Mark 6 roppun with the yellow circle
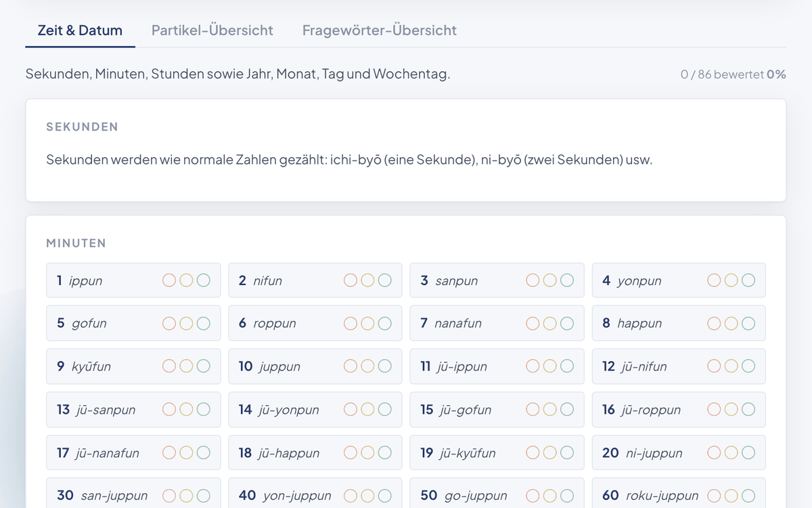Screen dimensions: 812x508 tap(367, 324)
